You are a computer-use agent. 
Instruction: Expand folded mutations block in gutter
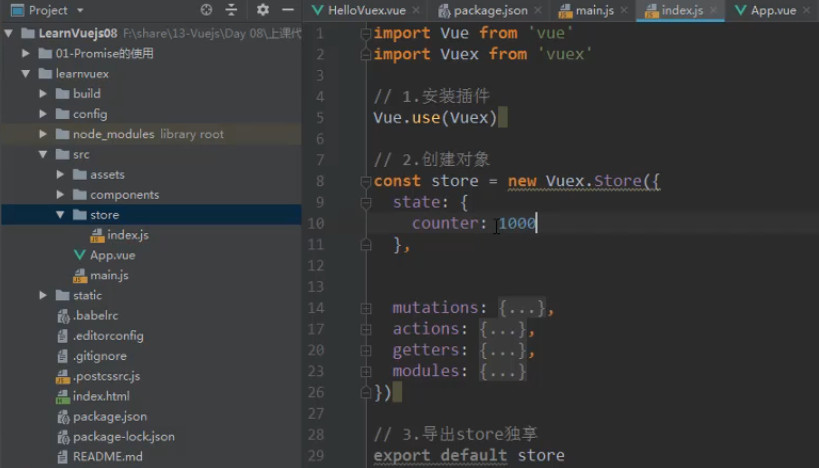[x=366, y=309]
